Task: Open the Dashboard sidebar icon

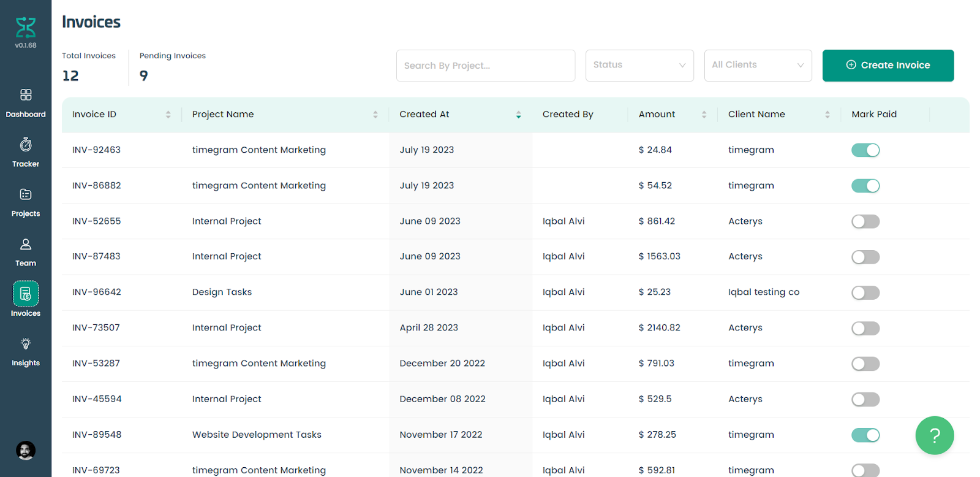Action: click(x=26, y=94)
